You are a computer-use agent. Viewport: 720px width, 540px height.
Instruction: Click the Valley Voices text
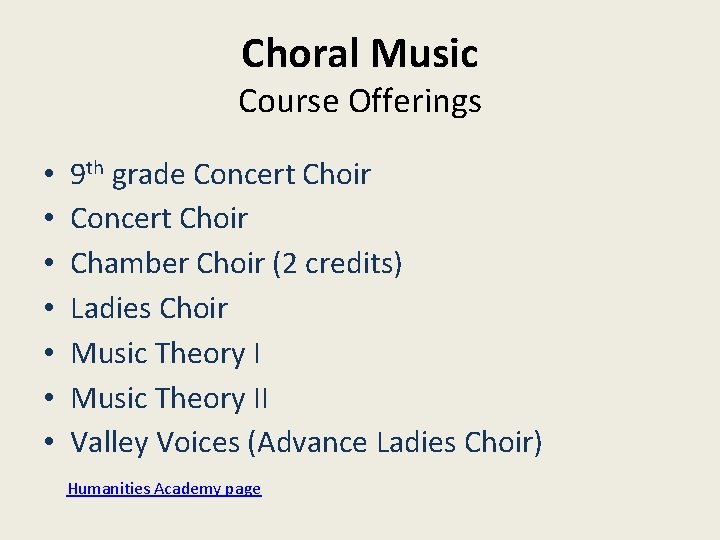click(x=157, y=443)
